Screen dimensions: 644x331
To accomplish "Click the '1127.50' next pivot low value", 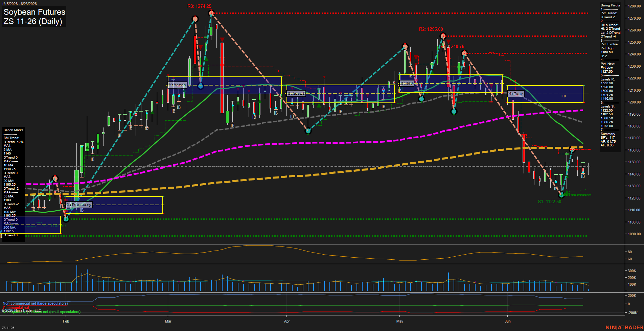I will pyautogui.click(x=606, y=72).
